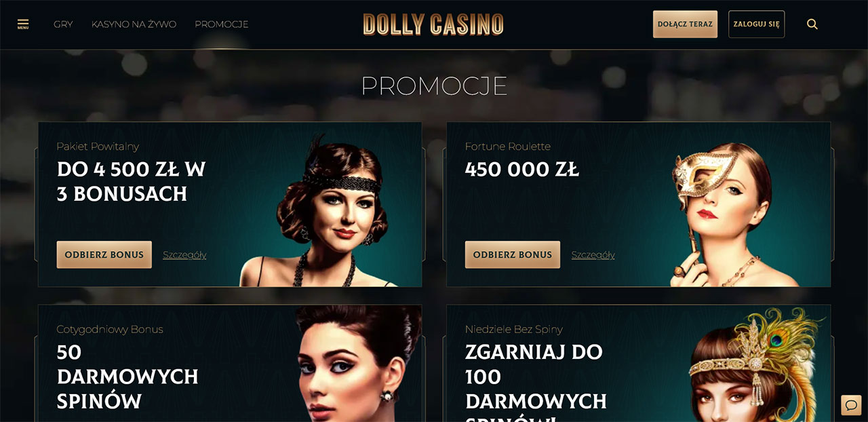Viewport: 868px width, 422px height.
Task: Click the Dolly Casino logo
Action: click(433, 24)
